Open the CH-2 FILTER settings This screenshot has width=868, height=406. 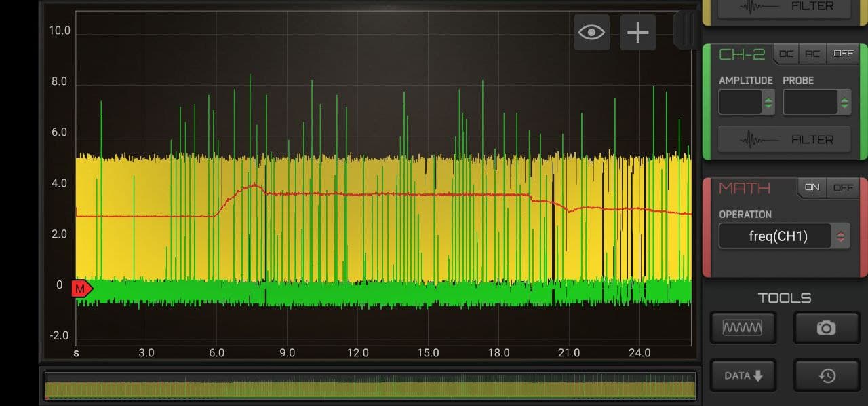[785, 140]
